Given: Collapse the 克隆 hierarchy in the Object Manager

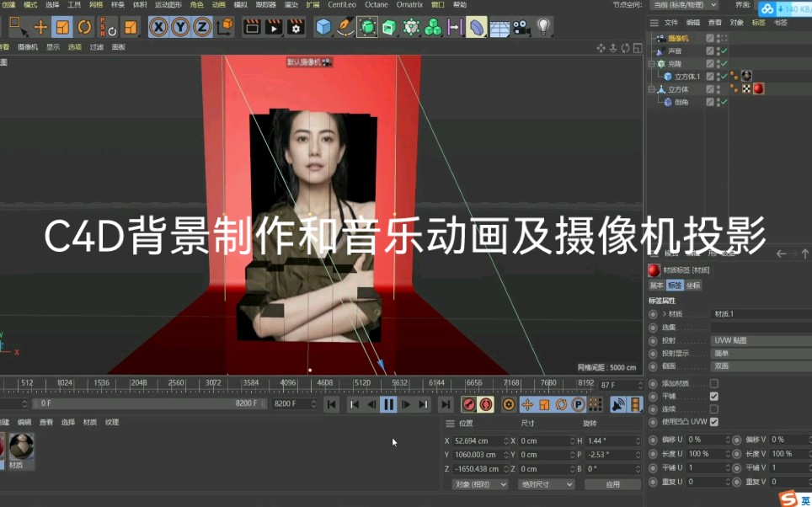Looking at the screenshot, I should click(x=650, y=62).
